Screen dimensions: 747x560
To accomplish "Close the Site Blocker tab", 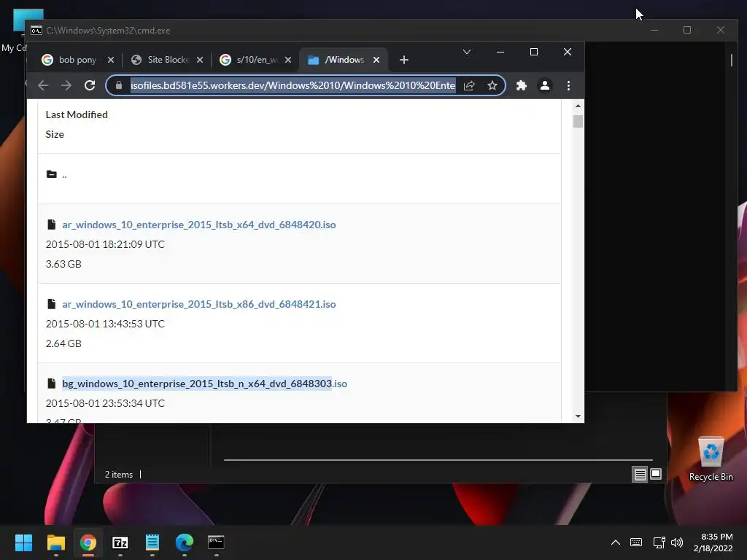I will tap(200, 60).
